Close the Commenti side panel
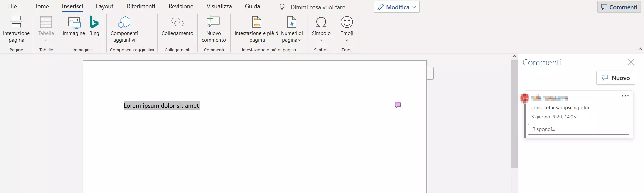Screen dimensions: 644x193 [x=630, y=62]
